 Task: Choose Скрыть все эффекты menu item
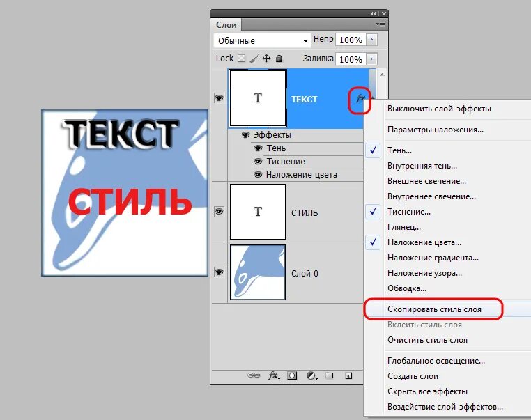[x=427, y=391]
